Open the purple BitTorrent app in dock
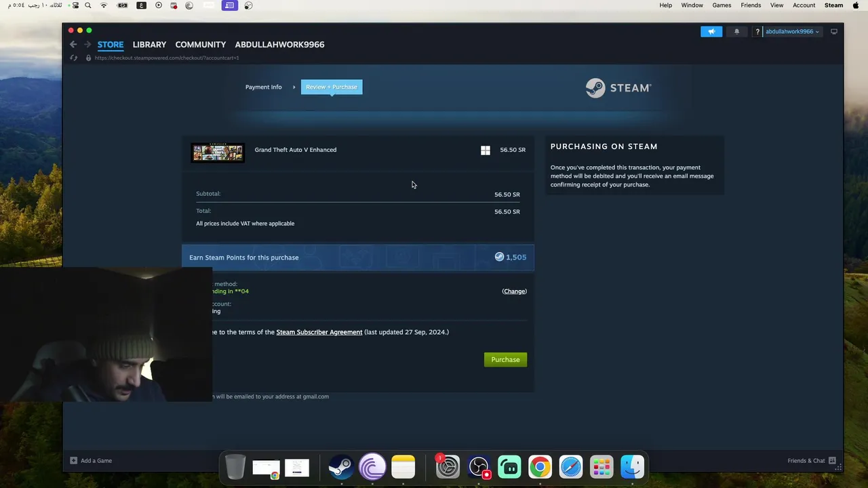Screen dimensions: 868x488 [372, 467]
